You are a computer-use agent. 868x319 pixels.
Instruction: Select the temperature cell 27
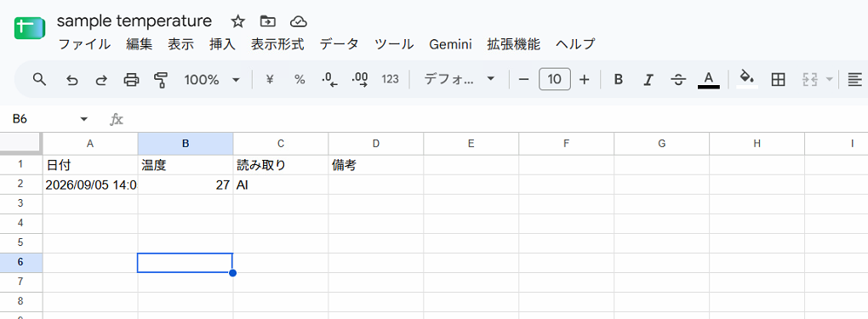186,185
